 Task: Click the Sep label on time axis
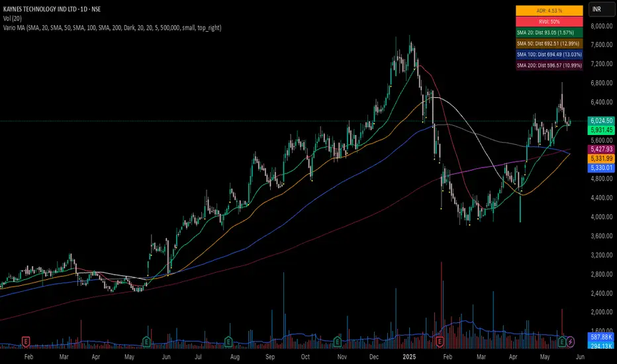pyautogui.click(x=270, y=357)
